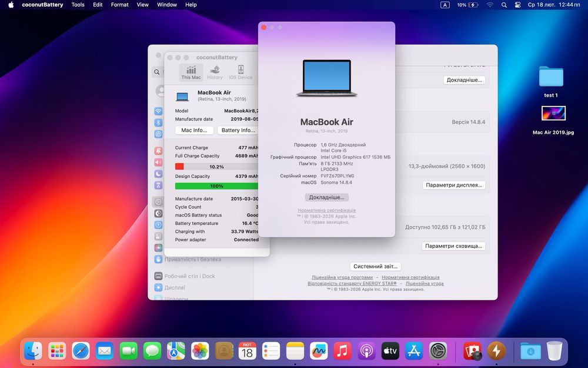
Task: Open Freeform from the Dock
Action: [319, 351]
